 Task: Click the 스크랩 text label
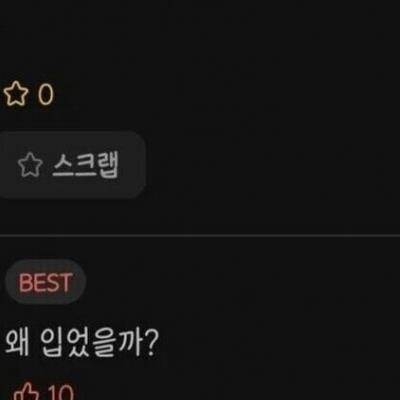pos(85,165)
